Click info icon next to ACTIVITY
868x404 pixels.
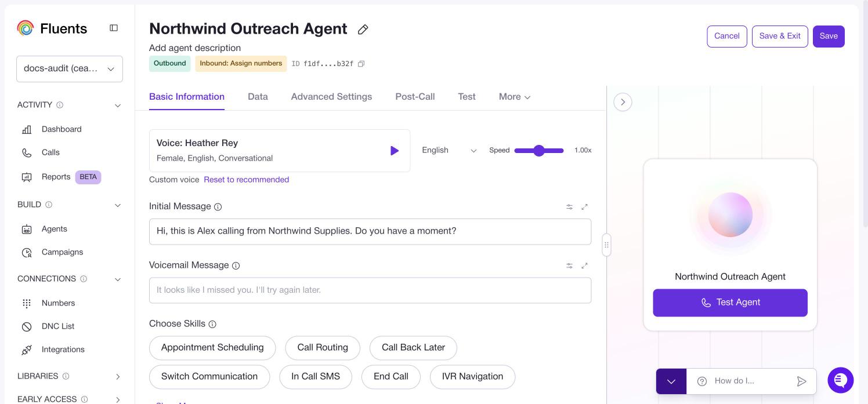(60, 105)
